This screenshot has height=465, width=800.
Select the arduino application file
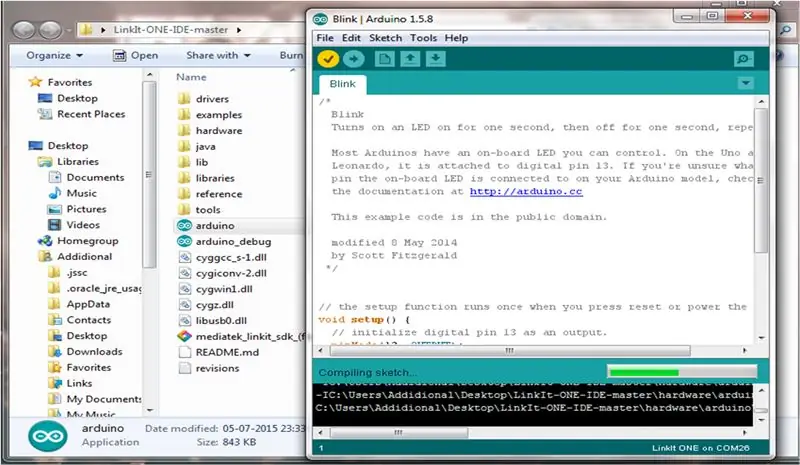pyautogui.click(x=206, y=226)
